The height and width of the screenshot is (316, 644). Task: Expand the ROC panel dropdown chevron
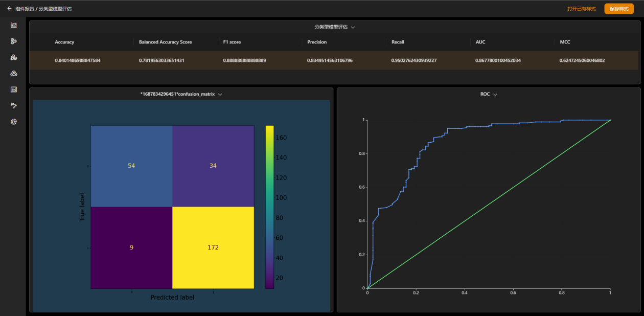pos(495,95)
